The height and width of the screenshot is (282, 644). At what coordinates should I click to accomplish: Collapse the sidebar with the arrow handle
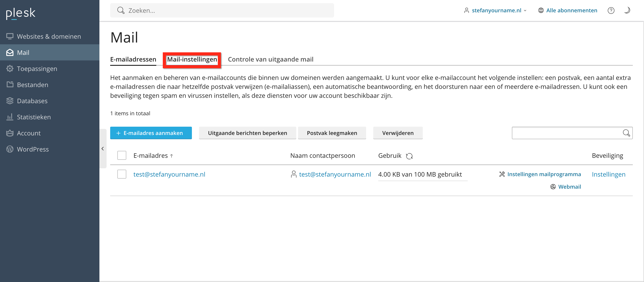coord(103,149)
